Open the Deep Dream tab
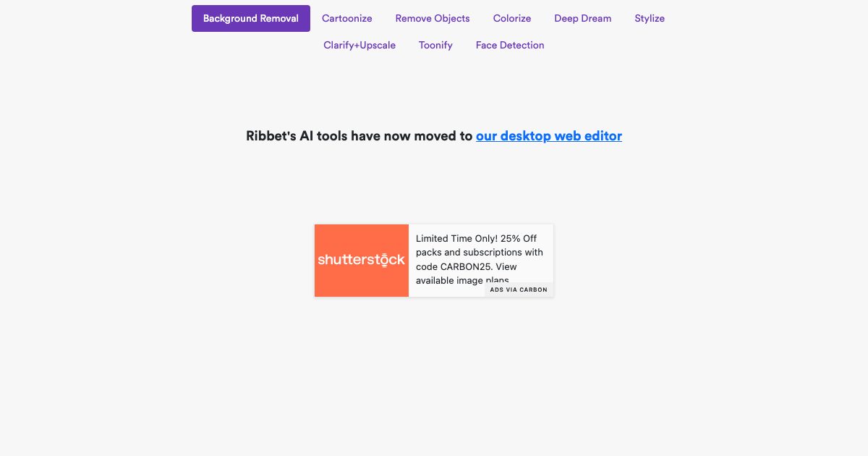This screenshot has width=868, height=456. (x=583, y=19)
